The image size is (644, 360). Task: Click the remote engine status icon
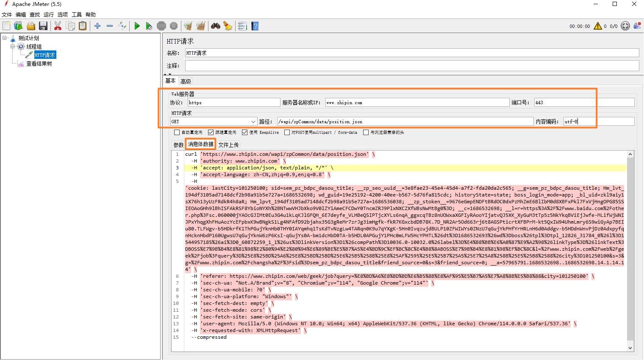pos(637,26)
